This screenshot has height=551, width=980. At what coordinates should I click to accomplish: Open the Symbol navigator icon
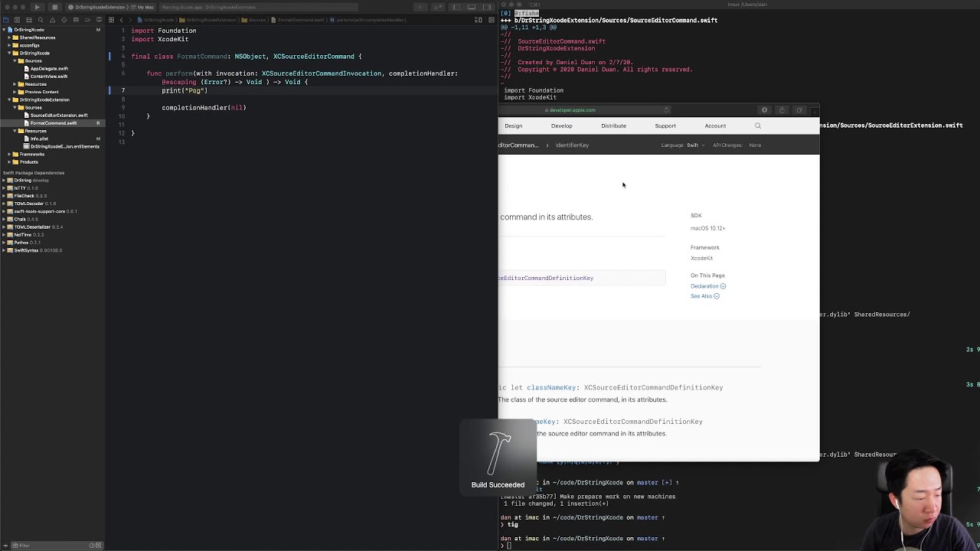tap(29, 20)
